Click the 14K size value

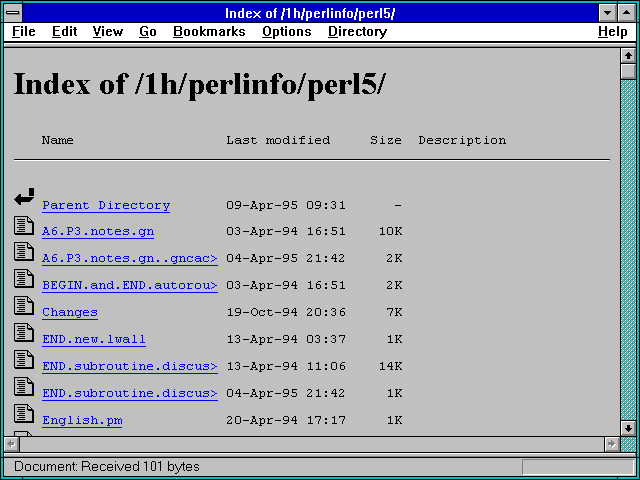click(x=391, y=366)
